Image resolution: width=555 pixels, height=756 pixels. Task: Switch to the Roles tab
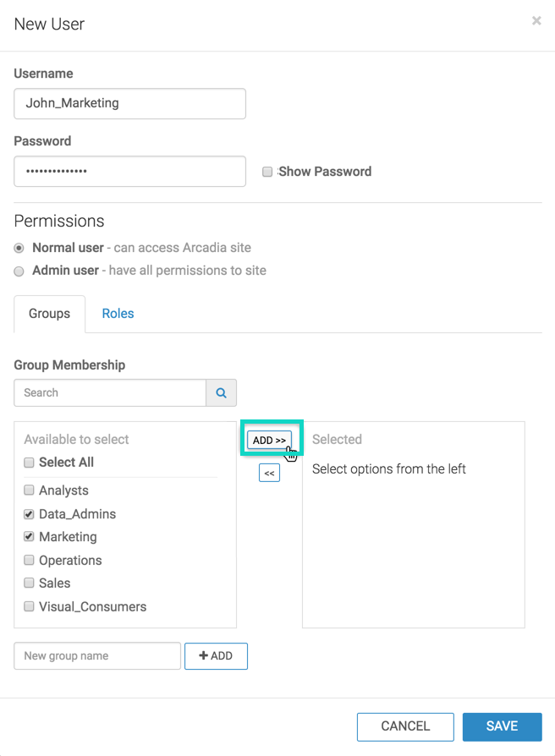[x=118, y=314]
